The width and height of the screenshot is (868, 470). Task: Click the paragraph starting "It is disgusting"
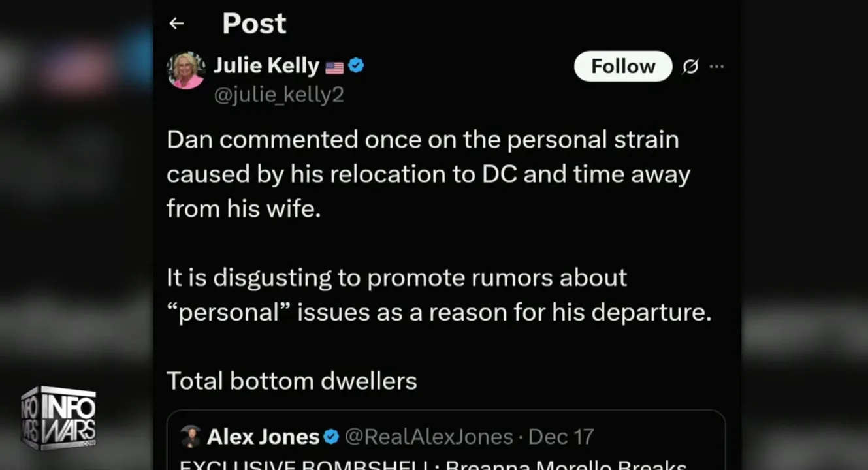[438, 295]
